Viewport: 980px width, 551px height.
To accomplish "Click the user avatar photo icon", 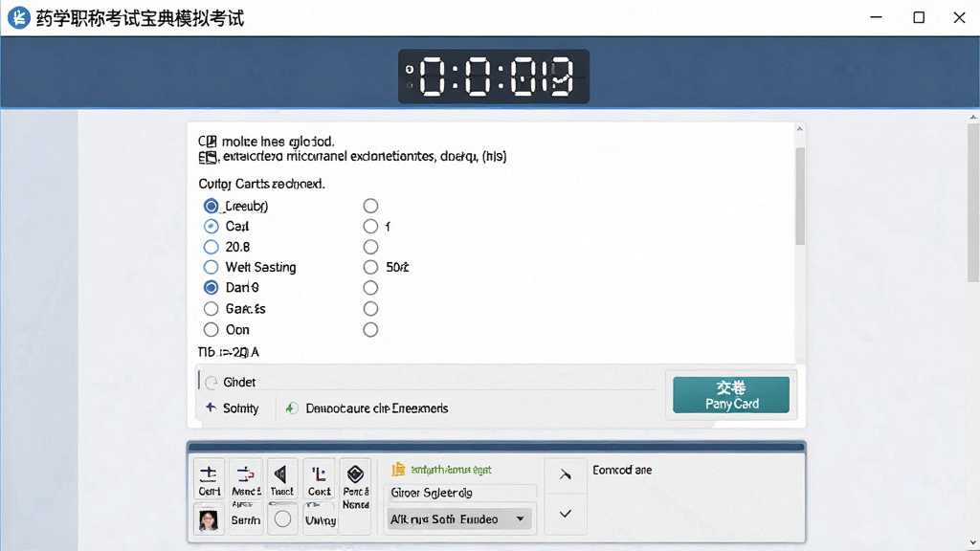I will tap(208, 519).
